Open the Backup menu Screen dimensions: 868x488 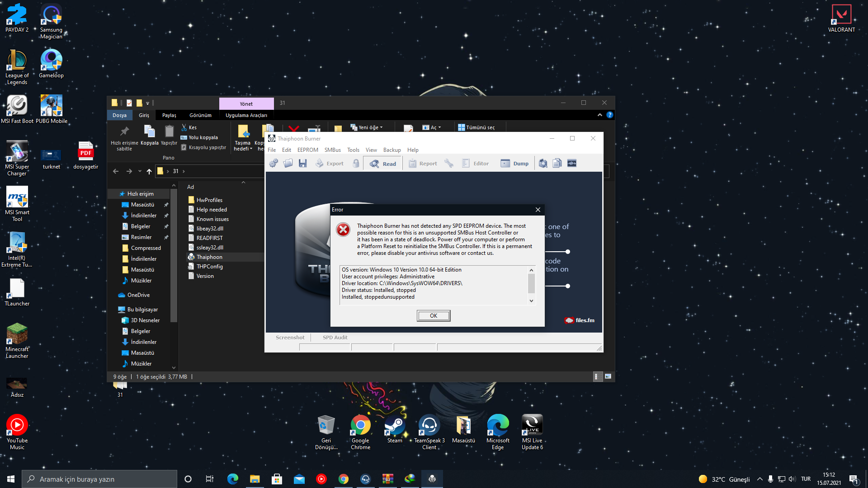point(392,150)
